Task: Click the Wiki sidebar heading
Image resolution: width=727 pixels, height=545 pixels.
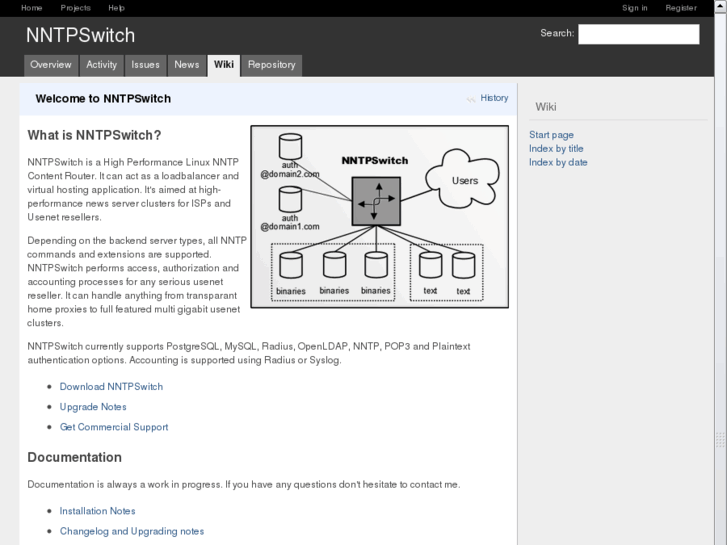Action: pyautogui.click(x=546, y=107)
